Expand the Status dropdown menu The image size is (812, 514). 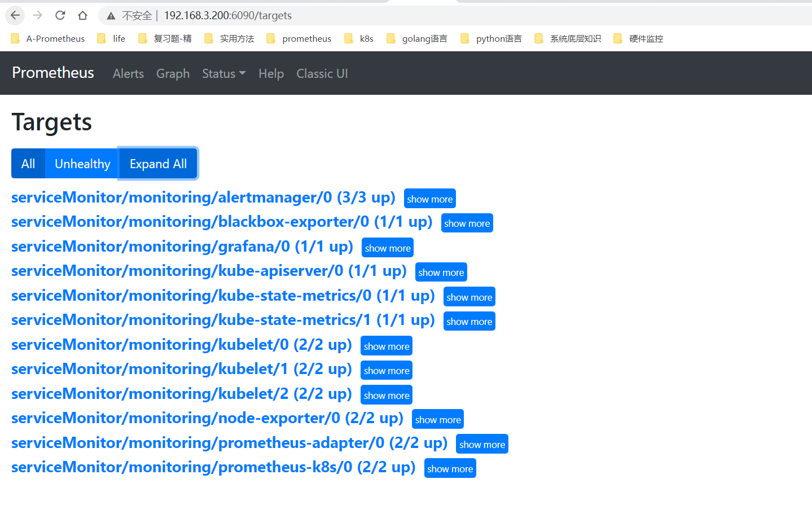(x=224, y=73)
